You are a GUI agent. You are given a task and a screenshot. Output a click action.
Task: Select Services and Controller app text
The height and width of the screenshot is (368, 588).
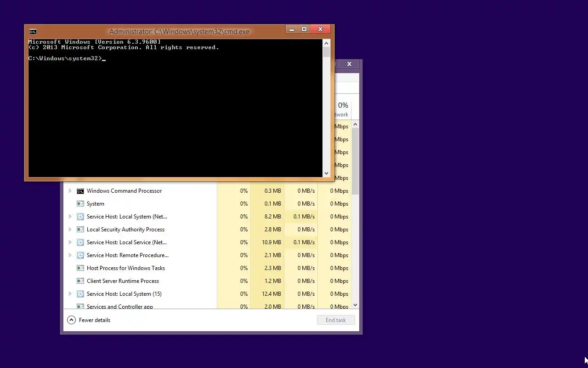coord(120,306)
